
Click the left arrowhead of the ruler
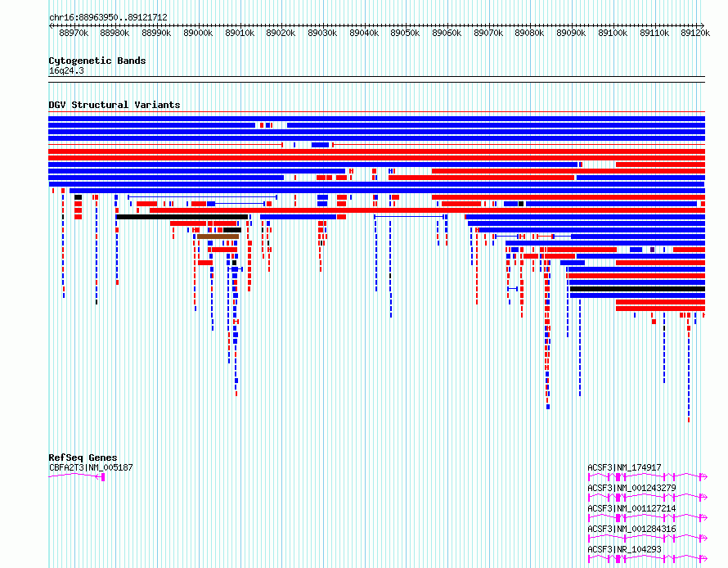point(51,26)
